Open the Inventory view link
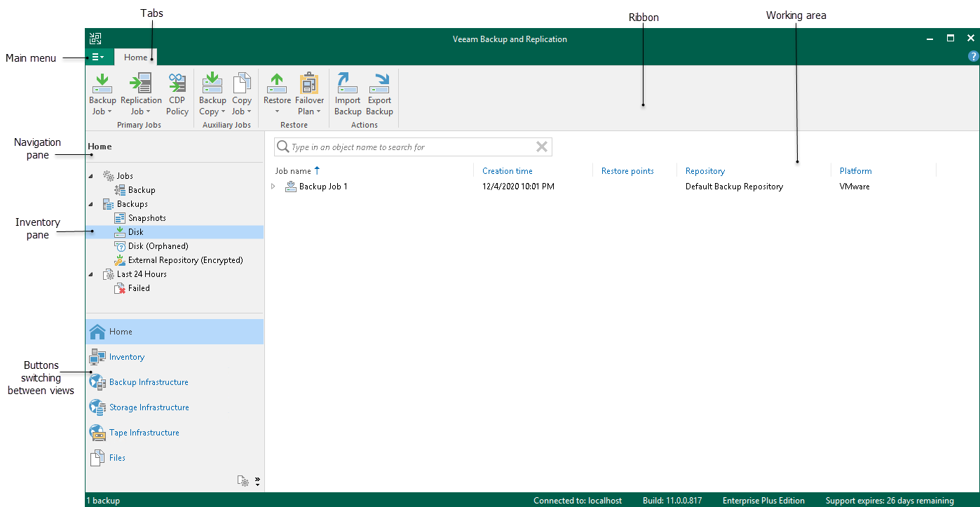 (x=127, y=357)
